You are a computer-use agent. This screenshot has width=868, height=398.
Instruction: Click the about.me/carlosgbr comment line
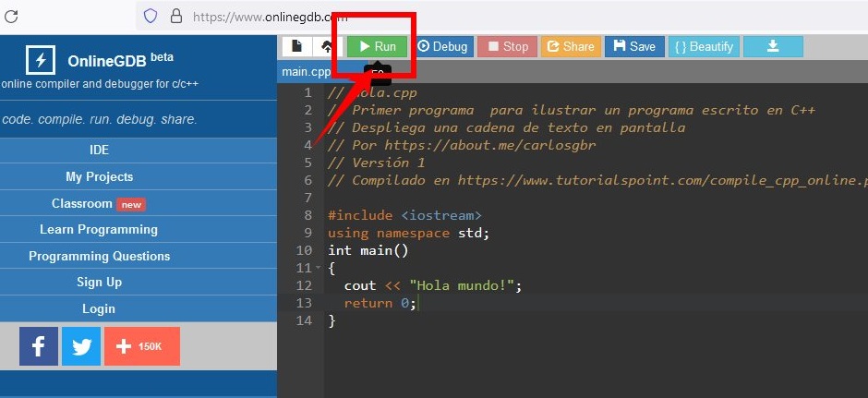[462, 145]
